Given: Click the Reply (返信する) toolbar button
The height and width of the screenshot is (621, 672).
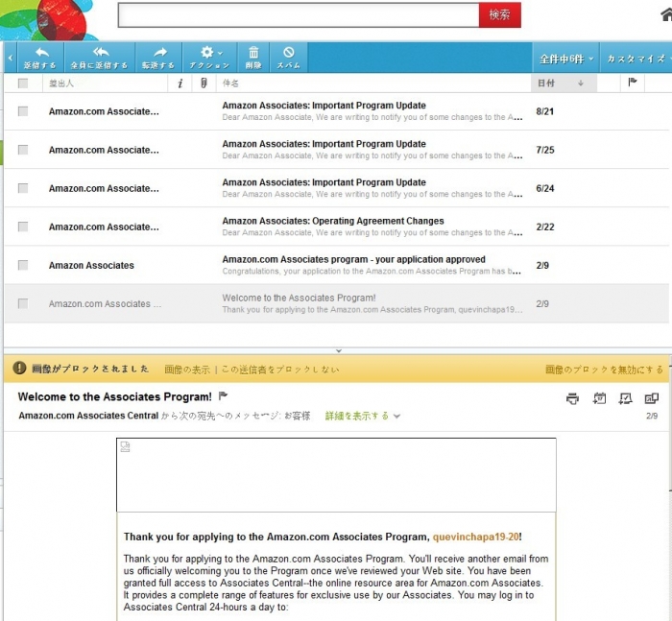Looking at the screenshot, I should coord(40,58).
